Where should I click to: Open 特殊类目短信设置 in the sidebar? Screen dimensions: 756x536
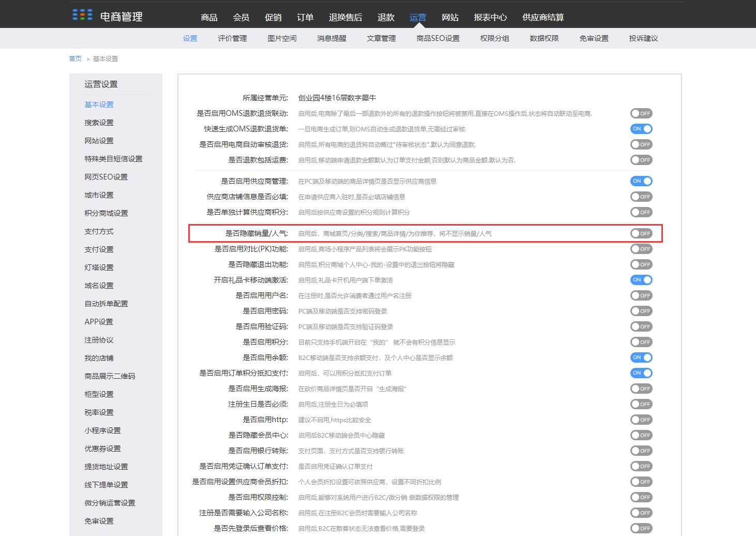(113, 159)
